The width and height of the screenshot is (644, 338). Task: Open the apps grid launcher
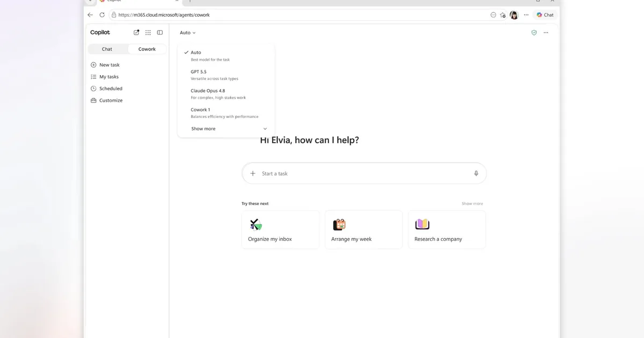[148, 33]
